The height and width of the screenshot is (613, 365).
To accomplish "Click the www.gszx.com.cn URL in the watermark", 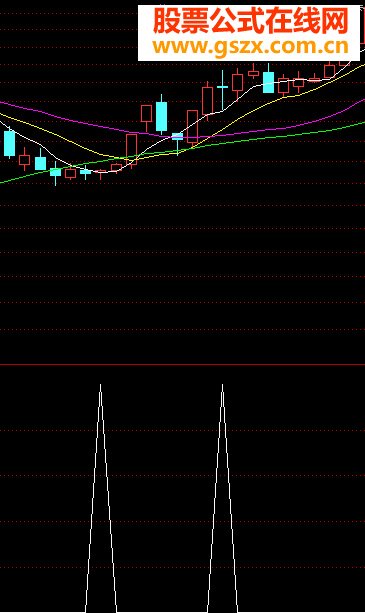I will [x=250, y=47].
